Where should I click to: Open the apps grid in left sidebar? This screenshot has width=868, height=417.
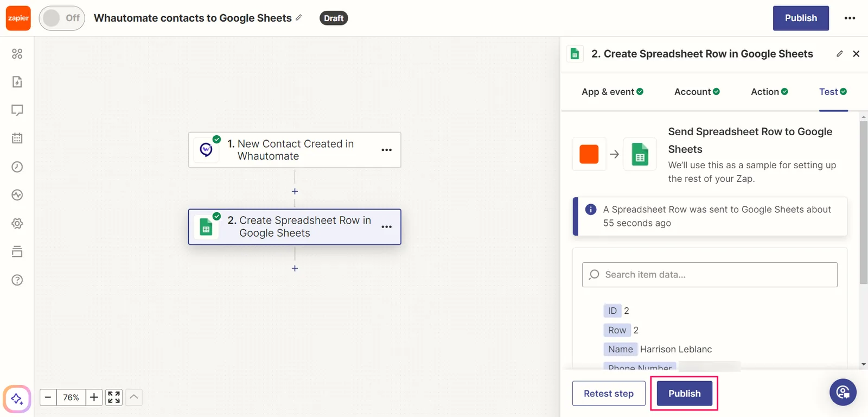pyautogui.click(x=17, y=54)
